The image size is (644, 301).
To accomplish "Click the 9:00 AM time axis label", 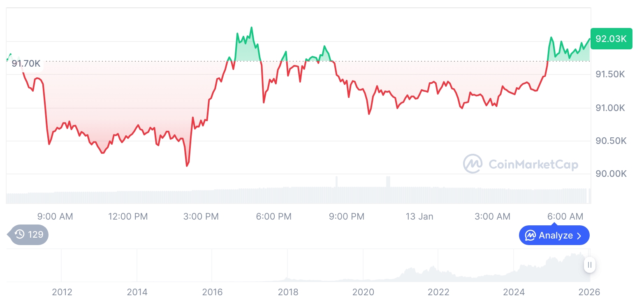I will tap(55, 216).
